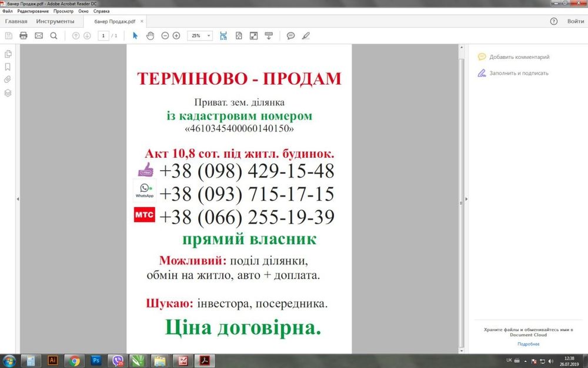The image size is (588, 368).
Task: Click the Save file icon
Action: pyautogui.click(x=9, y=36)
